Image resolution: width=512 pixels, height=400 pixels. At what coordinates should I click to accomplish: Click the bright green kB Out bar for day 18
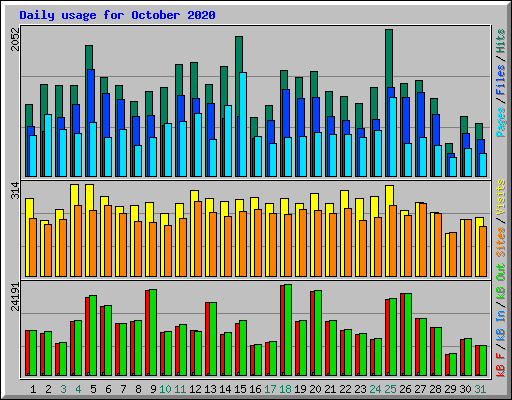click(288, 330)
